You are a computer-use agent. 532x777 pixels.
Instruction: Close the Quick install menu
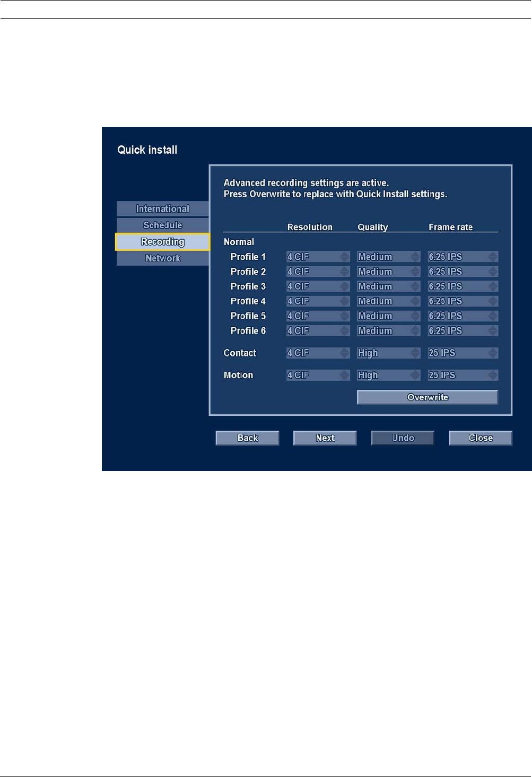481,438
